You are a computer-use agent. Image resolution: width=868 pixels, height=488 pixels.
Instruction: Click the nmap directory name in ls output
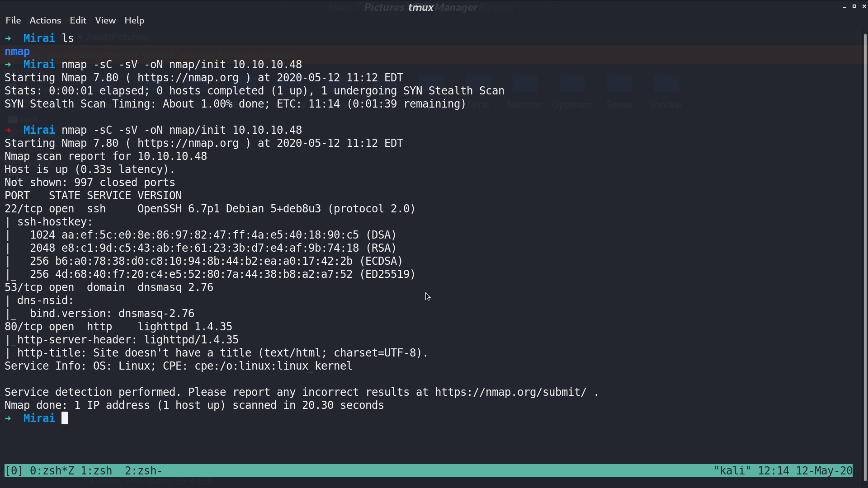[17, 52]
